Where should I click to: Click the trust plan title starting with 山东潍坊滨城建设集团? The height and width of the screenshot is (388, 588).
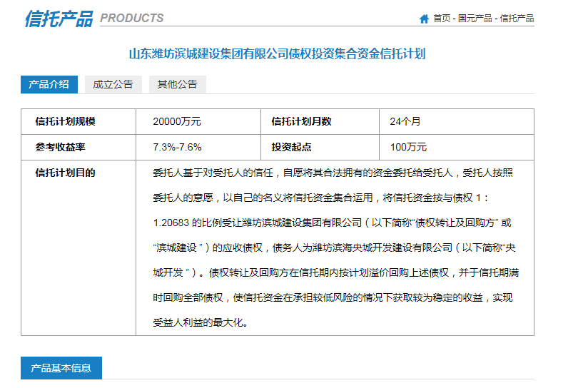point(277,53)
